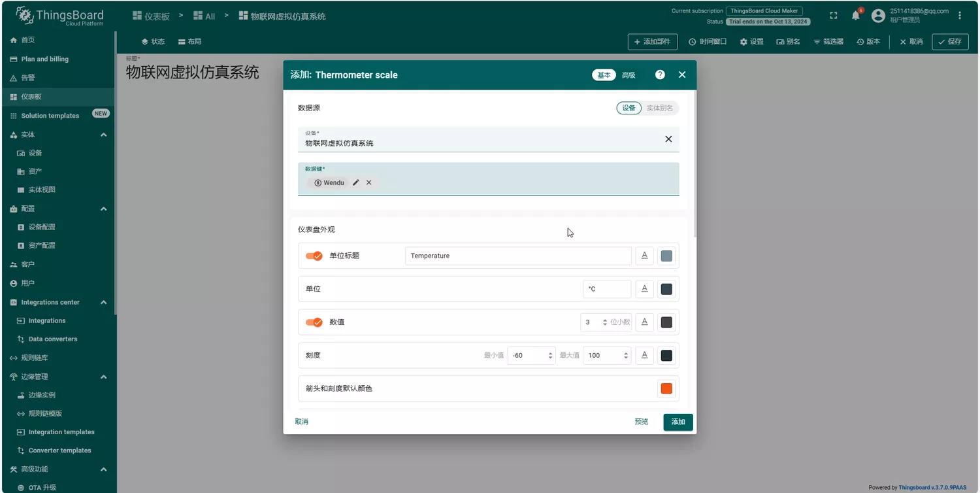Collapse the entities sidebar group
Image resolution: width=980 pixels, height=493 pixels.
103,135
